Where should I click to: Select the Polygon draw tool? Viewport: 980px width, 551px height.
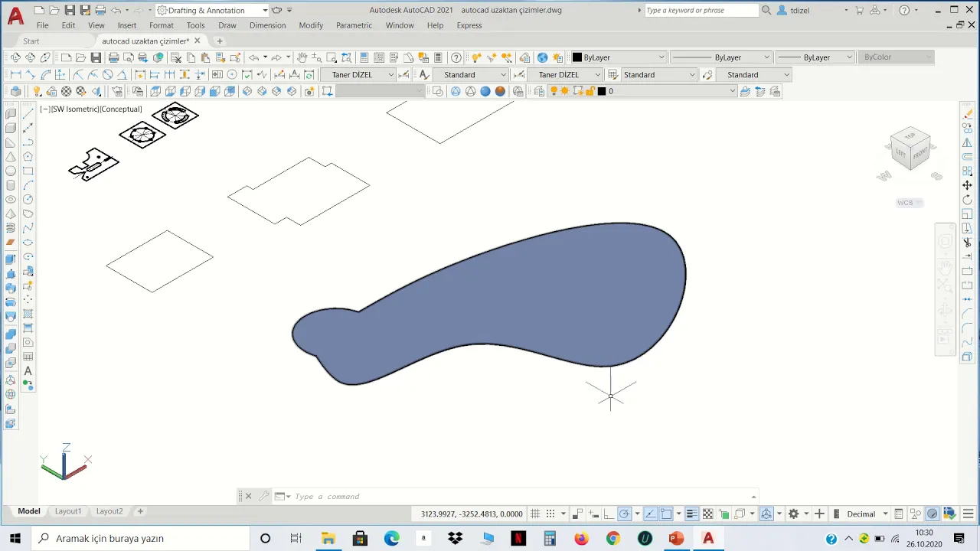(28, 156)
